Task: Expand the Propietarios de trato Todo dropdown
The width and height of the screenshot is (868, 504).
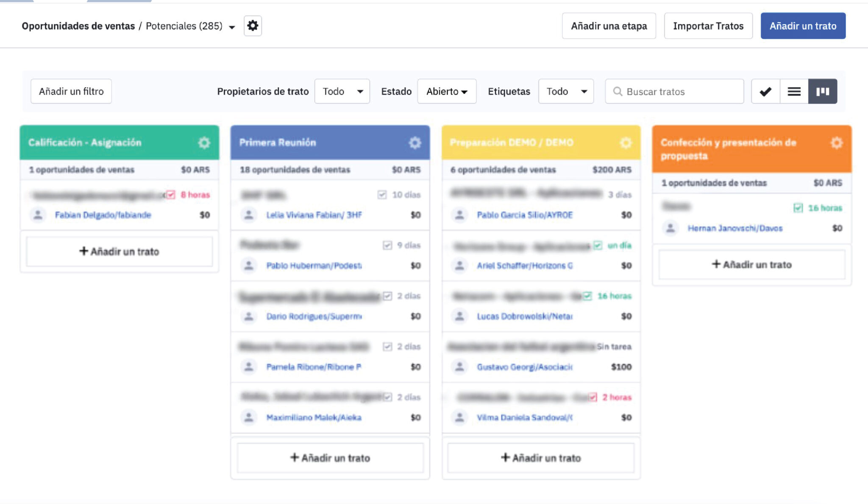Action: pyautogui.click(x=342, y=91)
